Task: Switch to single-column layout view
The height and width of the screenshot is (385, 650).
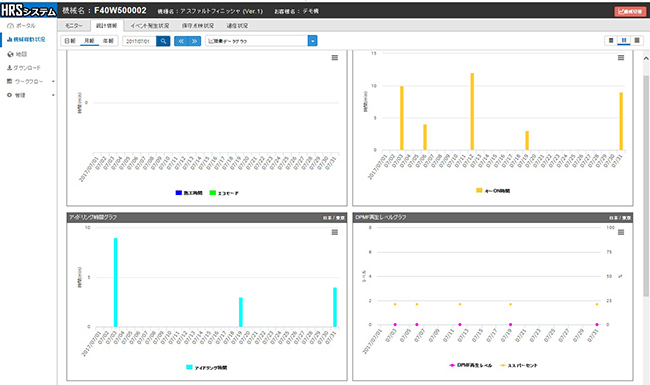Action: click(x=611, y=41)
